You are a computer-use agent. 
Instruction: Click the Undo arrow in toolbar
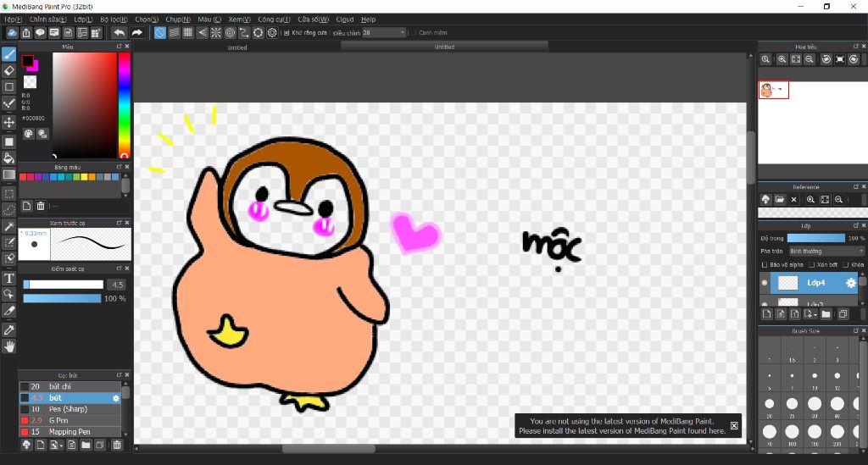pos(119,33)
